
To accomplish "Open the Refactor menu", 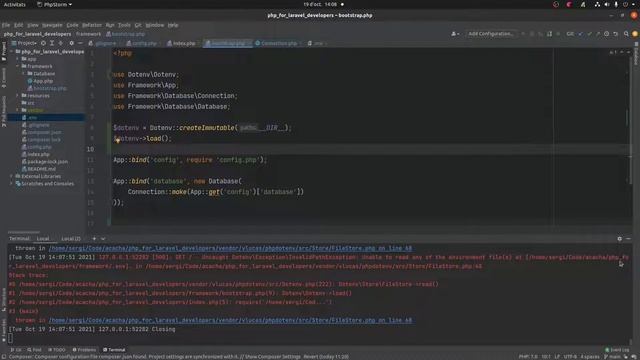I will tap(92, 25).
